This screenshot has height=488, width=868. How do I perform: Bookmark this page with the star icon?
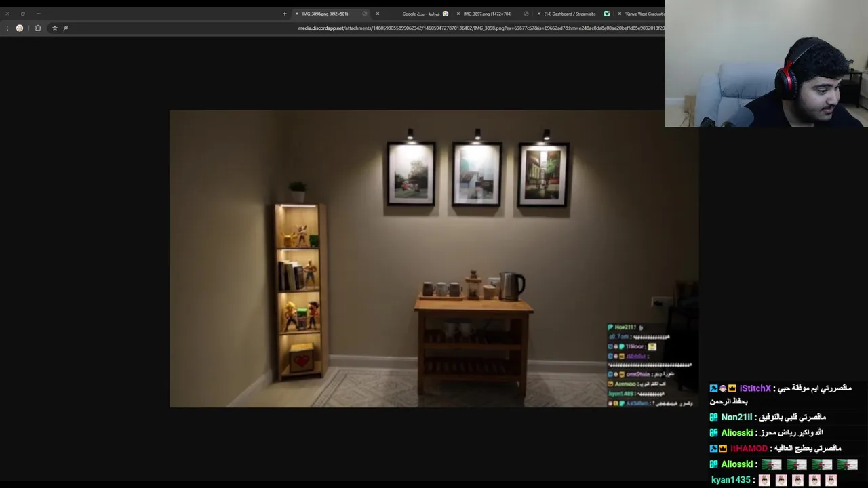[x=55, y=28]
